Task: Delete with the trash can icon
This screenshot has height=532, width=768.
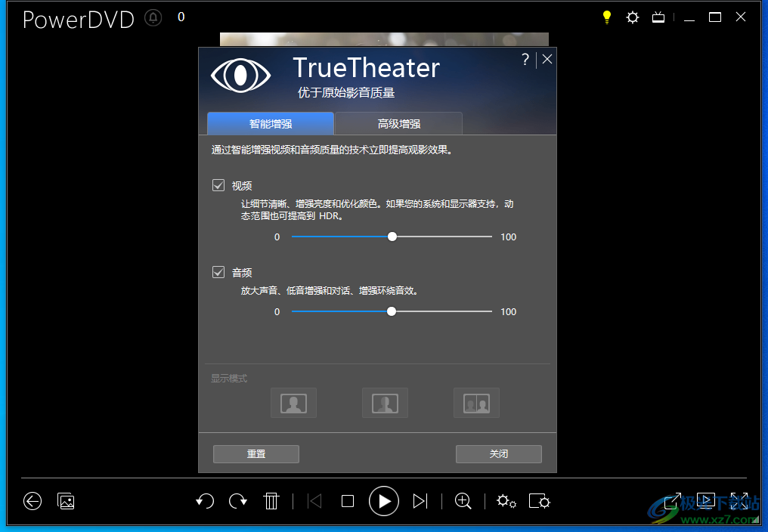Action: [x=271, y=501]
